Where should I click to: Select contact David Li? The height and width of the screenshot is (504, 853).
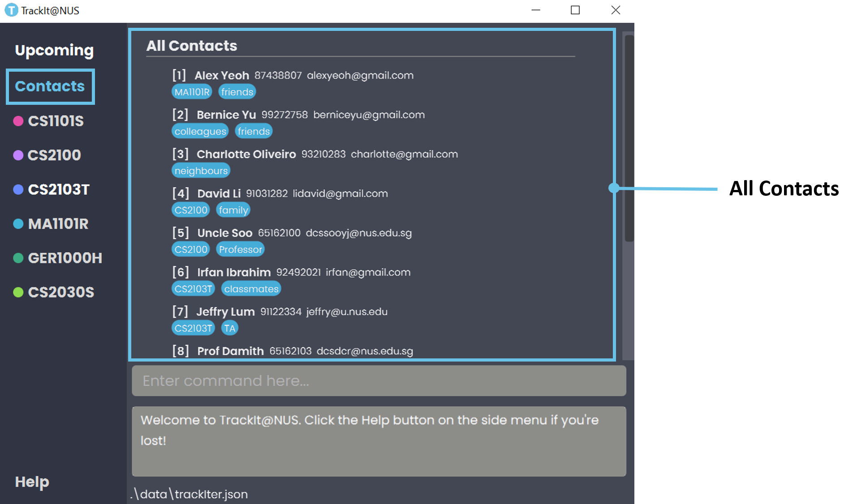(219, 194)
